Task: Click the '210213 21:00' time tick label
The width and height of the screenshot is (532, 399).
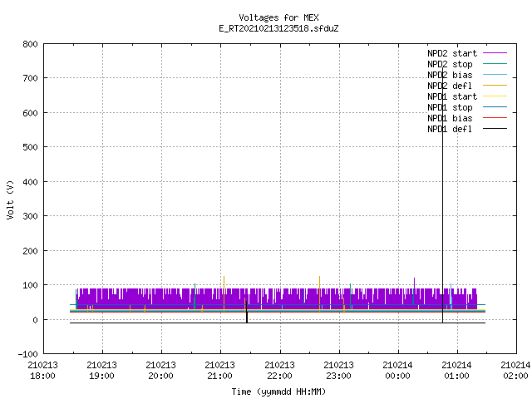Action: 219,371
